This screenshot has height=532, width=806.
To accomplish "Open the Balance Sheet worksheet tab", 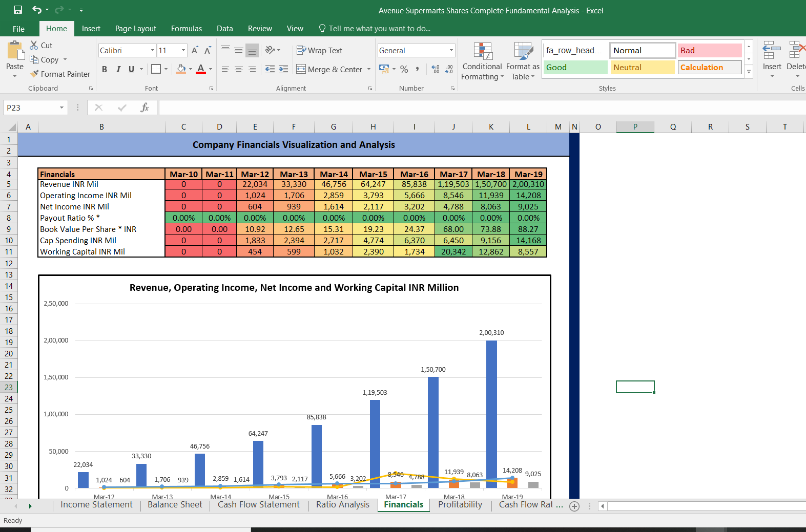I will click(175, 505).
